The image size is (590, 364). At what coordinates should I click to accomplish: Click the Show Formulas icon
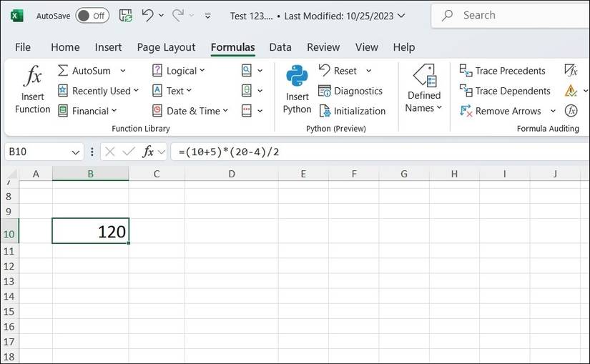coord(571,70)
